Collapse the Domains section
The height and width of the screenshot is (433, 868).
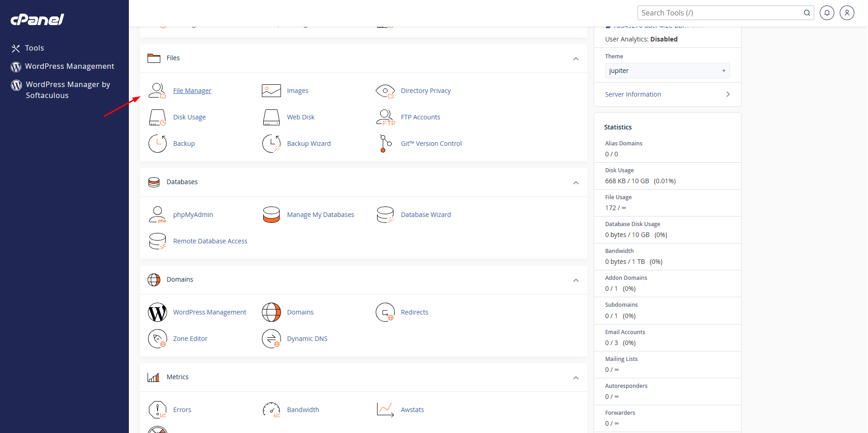576,280
